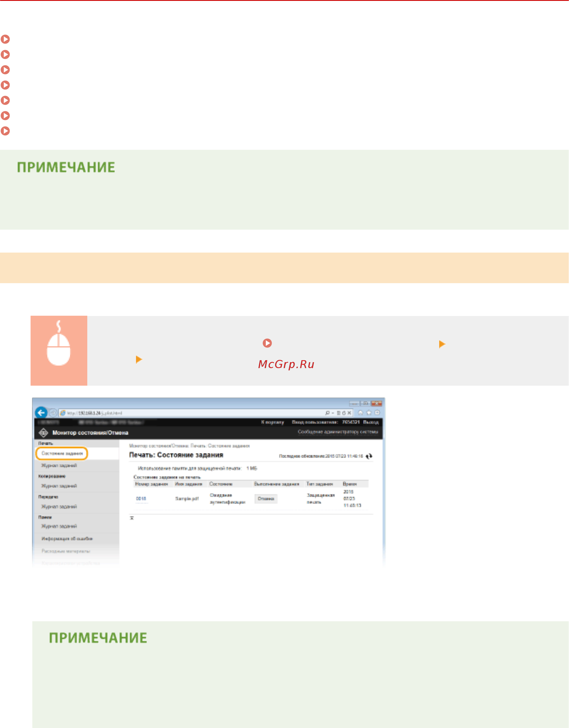Open the browser home icon
The width and height of the screenshot is (569, 728).
(360, 413)
